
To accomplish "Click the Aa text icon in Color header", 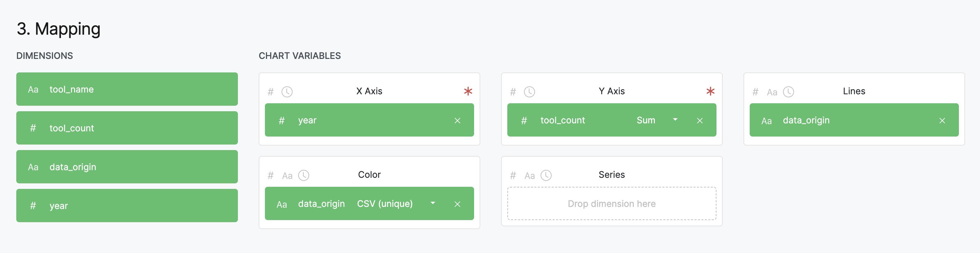I will click(287, 176).
